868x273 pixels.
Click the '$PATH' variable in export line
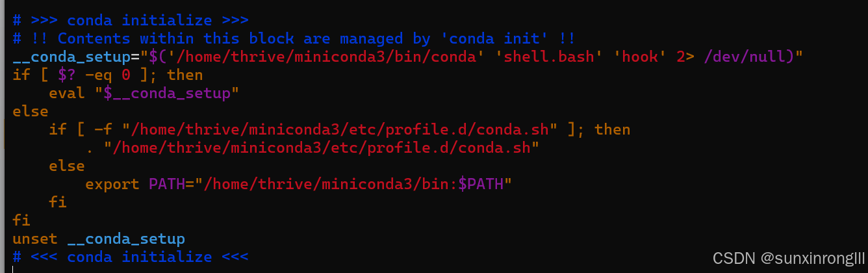481,184
